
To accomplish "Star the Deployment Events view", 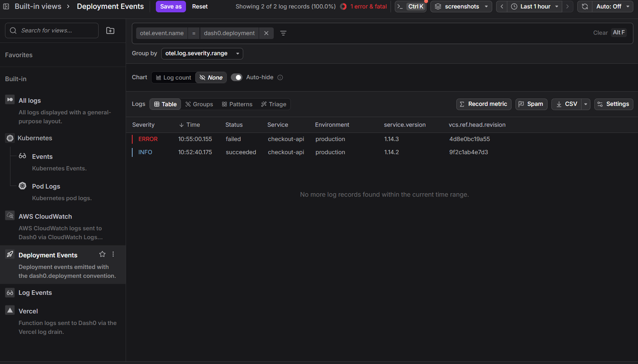I will click(x=103, y=255).
